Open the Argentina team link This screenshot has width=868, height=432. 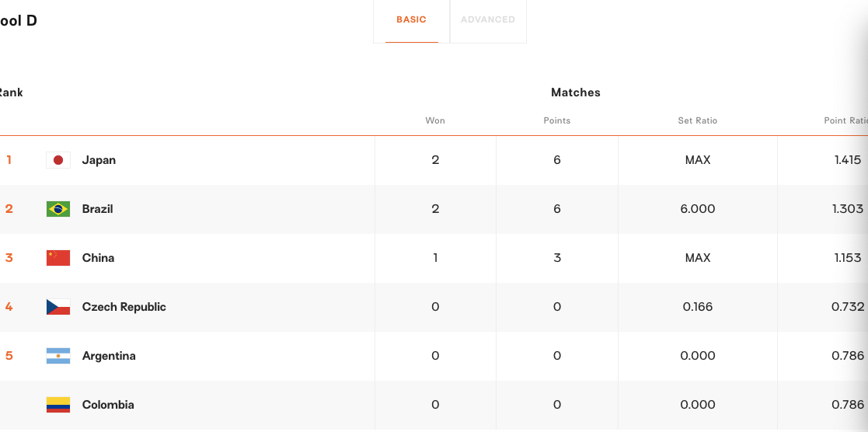(109, 356)
